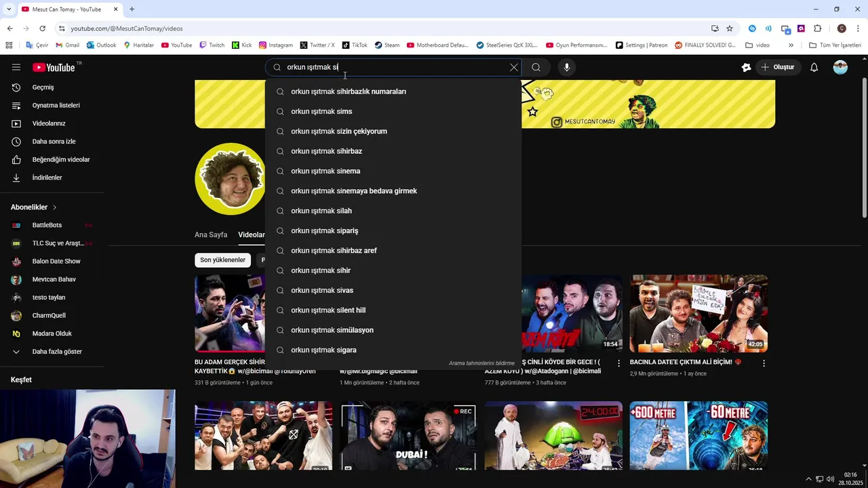Select suggestion 'orkun ışıtmak sihirbazlık numaraları'
The width and height of the screenshot is (868, 488).
coord(393,91)
